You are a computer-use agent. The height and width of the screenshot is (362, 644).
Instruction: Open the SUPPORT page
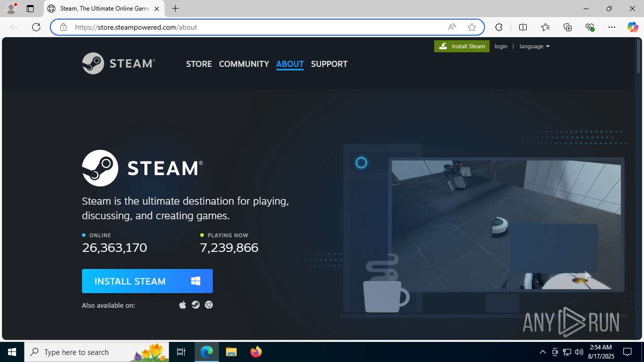tap(329, 64)
